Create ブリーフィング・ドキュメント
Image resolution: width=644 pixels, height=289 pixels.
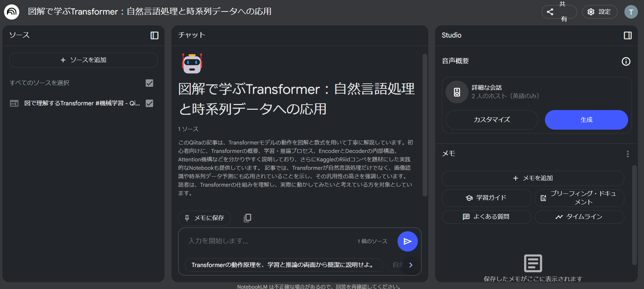pos(579,198)
